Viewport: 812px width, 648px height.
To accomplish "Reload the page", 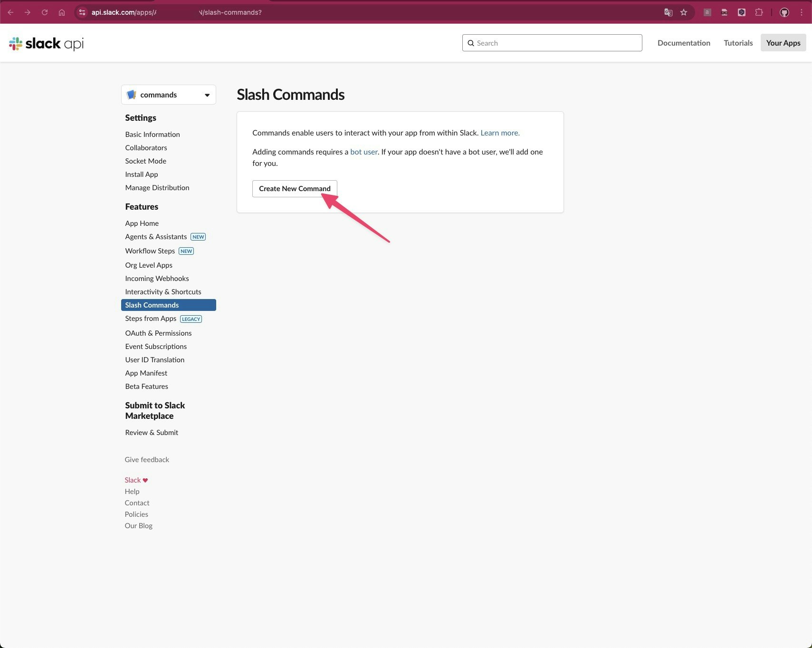I will (45, 12).
